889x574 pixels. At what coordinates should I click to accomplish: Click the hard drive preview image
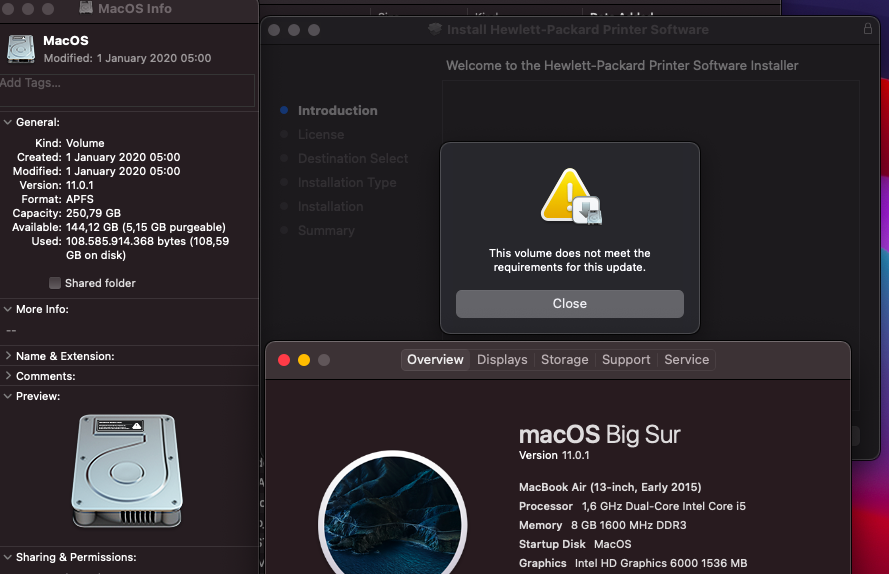127,471
